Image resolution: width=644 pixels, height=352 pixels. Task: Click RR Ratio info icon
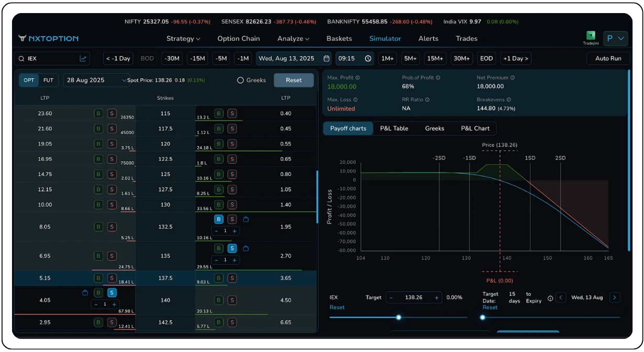427,100
